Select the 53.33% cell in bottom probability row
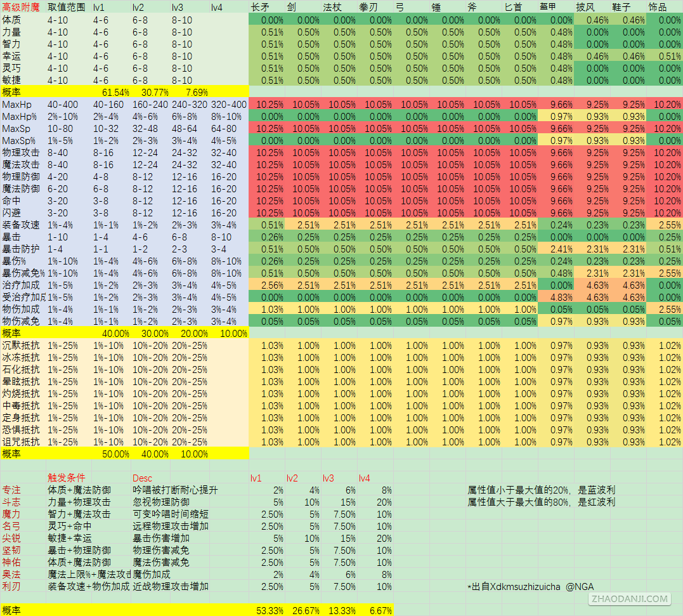Viewport: 683px width, 616px height. 270,611
